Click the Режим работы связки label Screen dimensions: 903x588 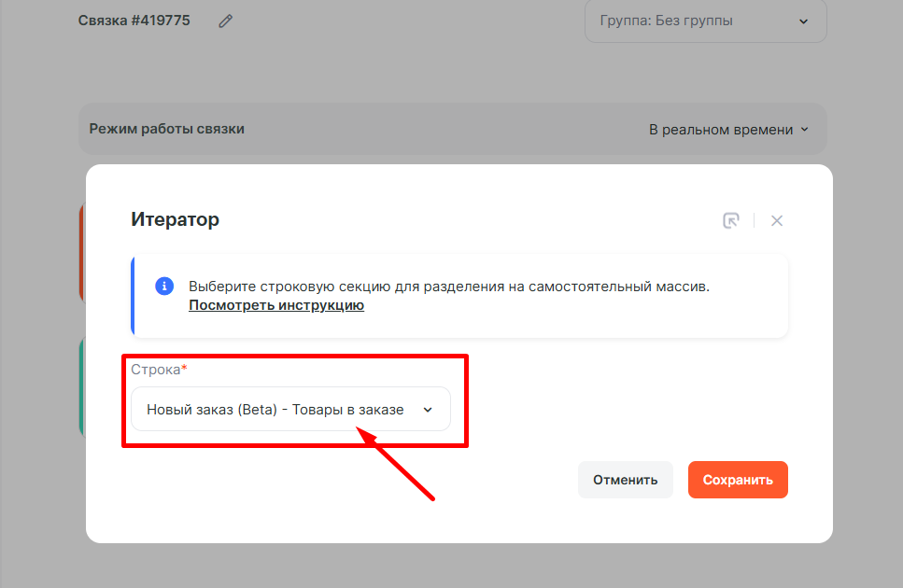tap(166, 129)
